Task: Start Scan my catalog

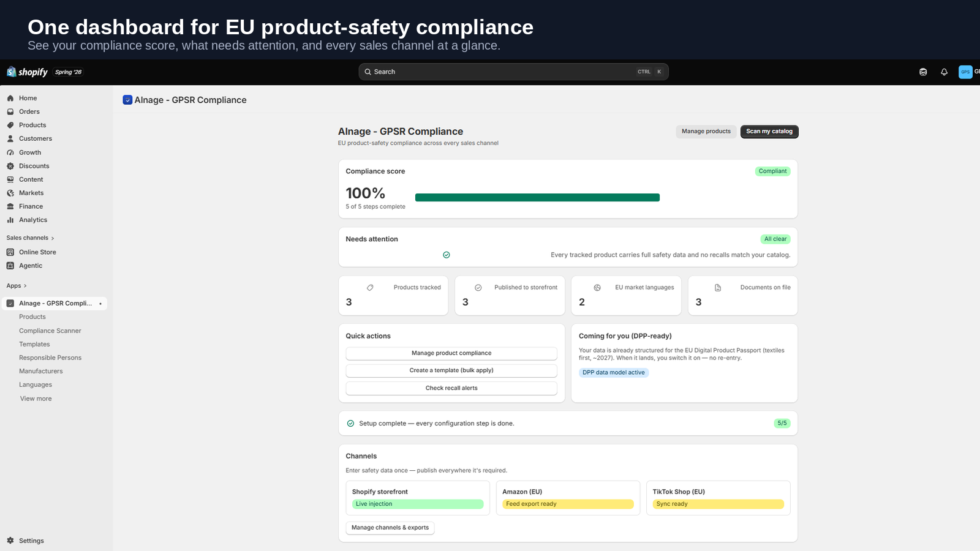Action: pyautogui.click(x=769, y=132)
